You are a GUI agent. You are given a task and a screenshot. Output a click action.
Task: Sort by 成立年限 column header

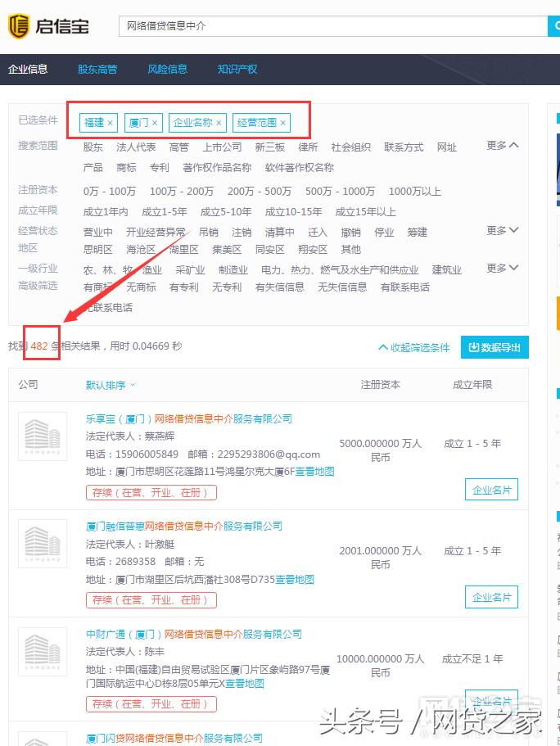click(472, 384)
